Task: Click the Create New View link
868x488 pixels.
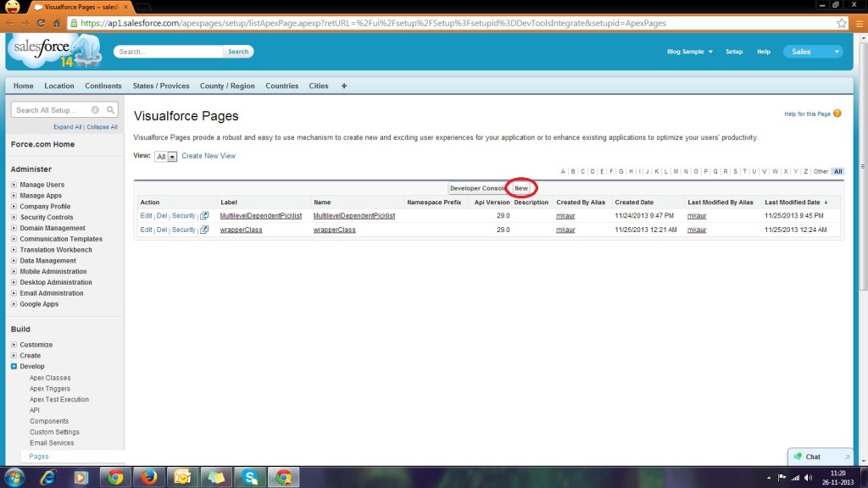Action: [209, 156]
